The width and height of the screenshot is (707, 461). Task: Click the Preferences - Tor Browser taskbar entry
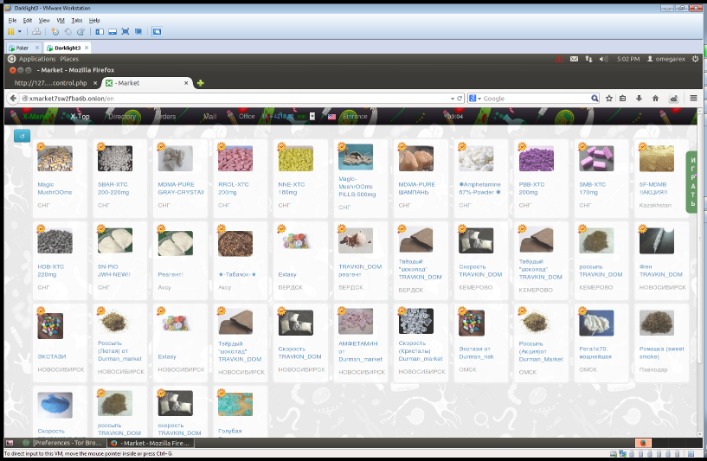click(61, 443)
